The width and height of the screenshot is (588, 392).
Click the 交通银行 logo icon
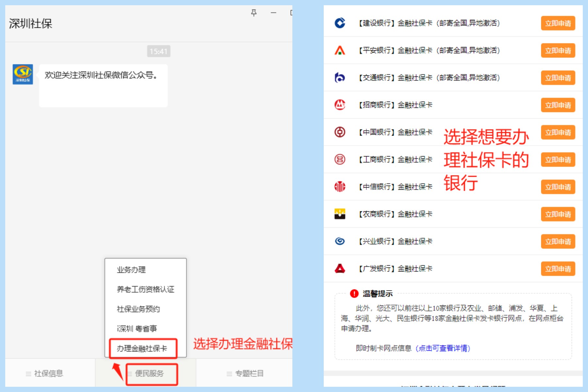click(340, 77)
